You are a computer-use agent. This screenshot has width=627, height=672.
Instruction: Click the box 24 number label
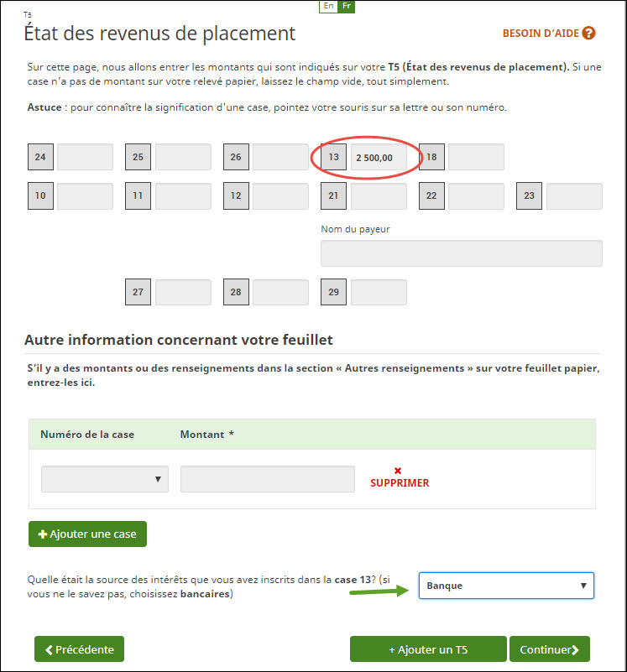(40, 157)
